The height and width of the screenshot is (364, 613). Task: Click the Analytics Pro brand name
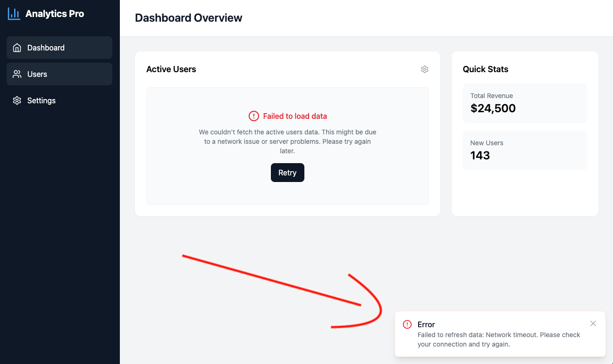(x=55, y=14)
